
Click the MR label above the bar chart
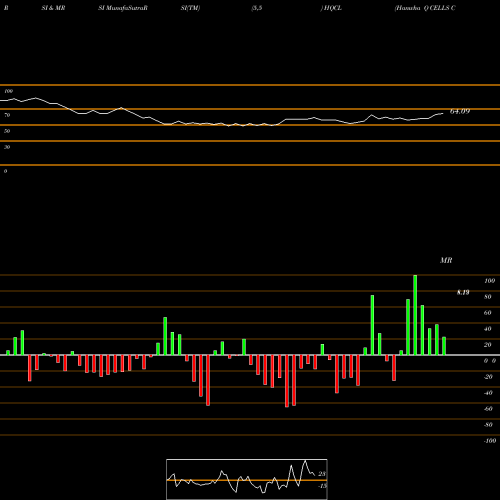point(446,260)
